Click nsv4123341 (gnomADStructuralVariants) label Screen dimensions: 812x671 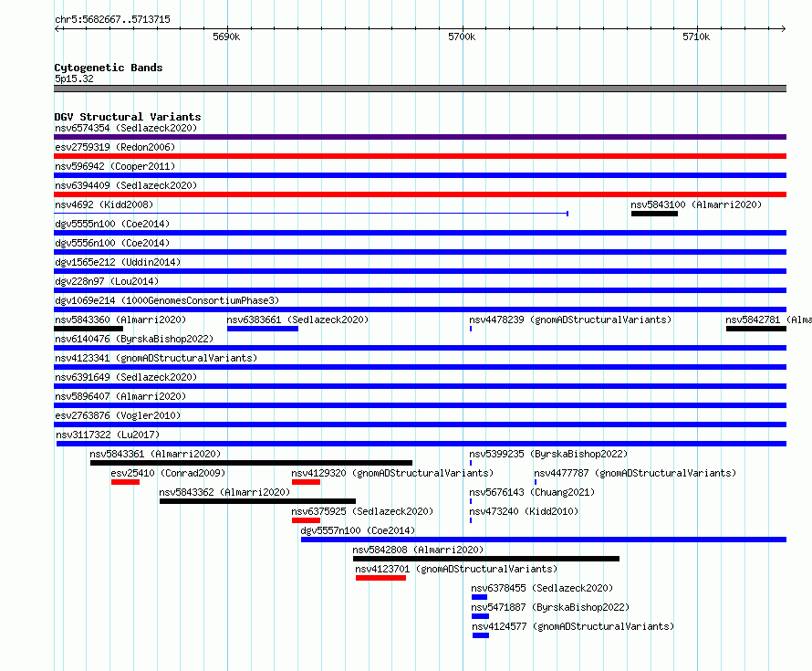pos(156,358)
